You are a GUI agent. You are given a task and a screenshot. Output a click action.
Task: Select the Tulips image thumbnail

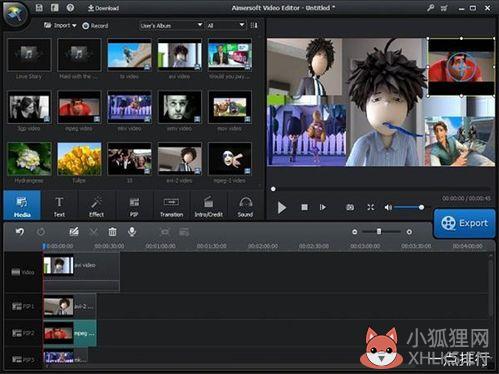pos(79,159)
